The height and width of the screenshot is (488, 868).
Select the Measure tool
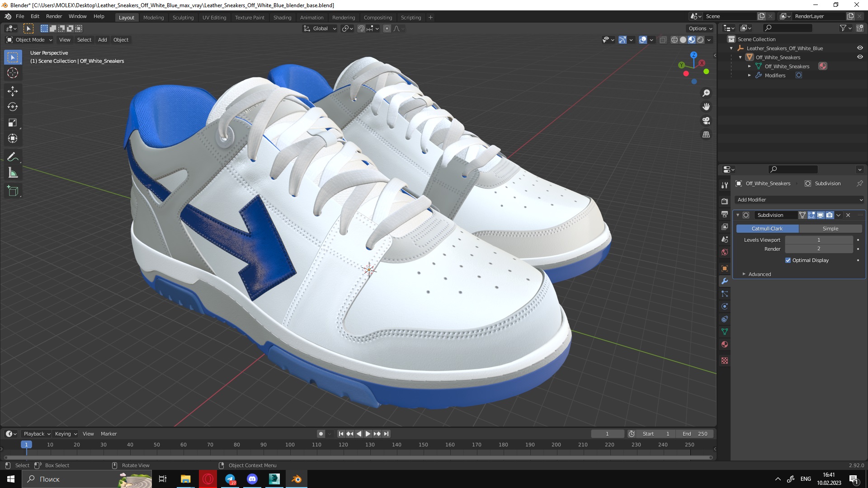coord(13,173)
